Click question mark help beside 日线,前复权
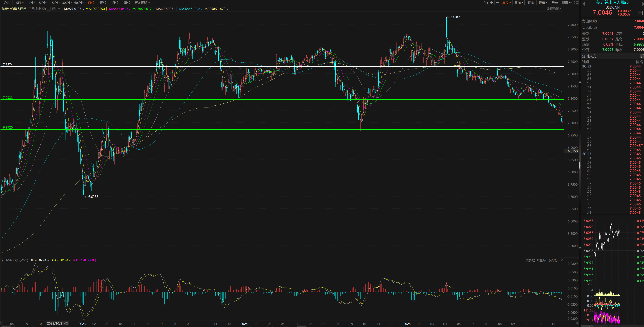This screenshot has width=644, height=327. tap(49, 9)
